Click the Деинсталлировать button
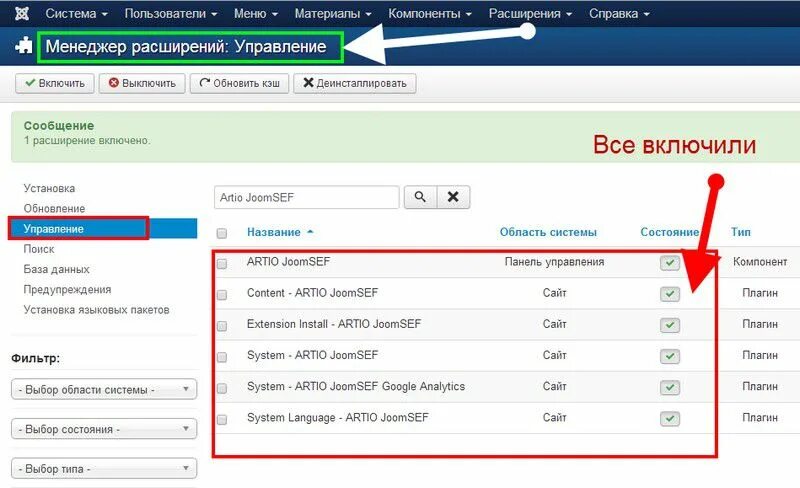The height and width of the screenshot is (488, 800). click(x=355, y=83)
